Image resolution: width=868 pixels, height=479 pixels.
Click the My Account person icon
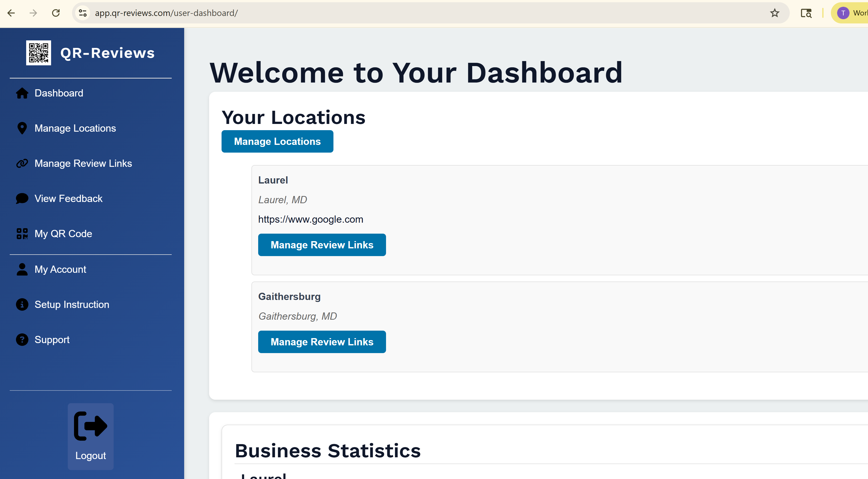coord(22,269)
